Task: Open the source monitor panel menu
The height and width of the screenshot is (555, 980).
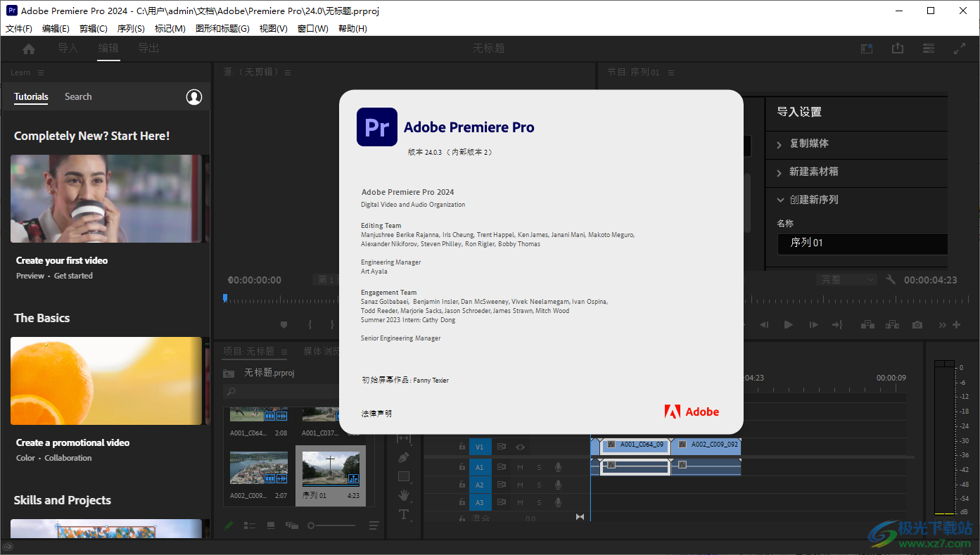Action: [288, 72]
